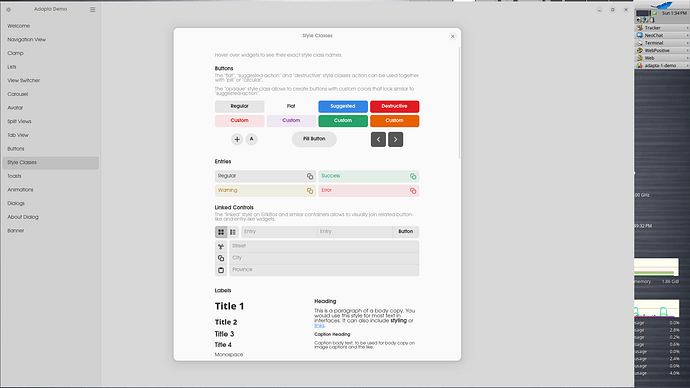Click the purple Custom button
The width and height of the screenshot is (690, 388).
point(291,121)
